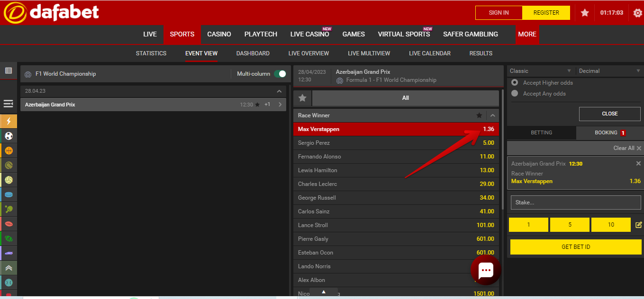
Task: Select Accept Higher odds radio
Action: [x=515, y=82]
